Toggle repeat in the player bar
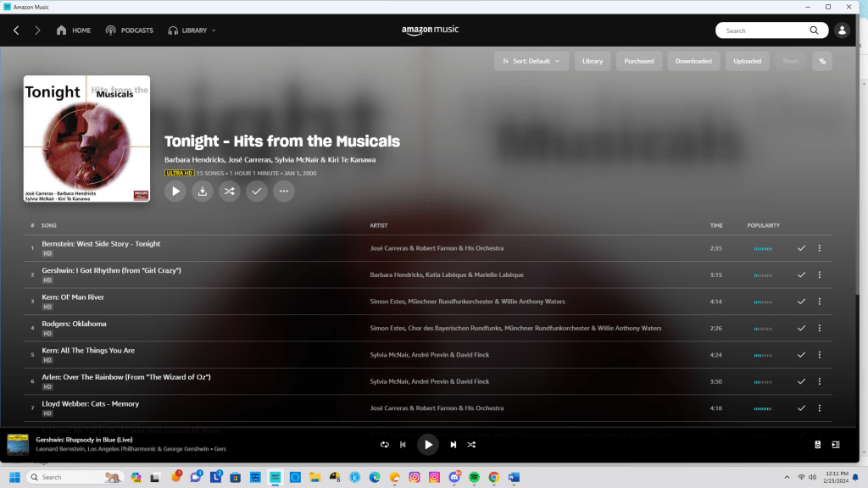868x488 pixels. (384, 445)
